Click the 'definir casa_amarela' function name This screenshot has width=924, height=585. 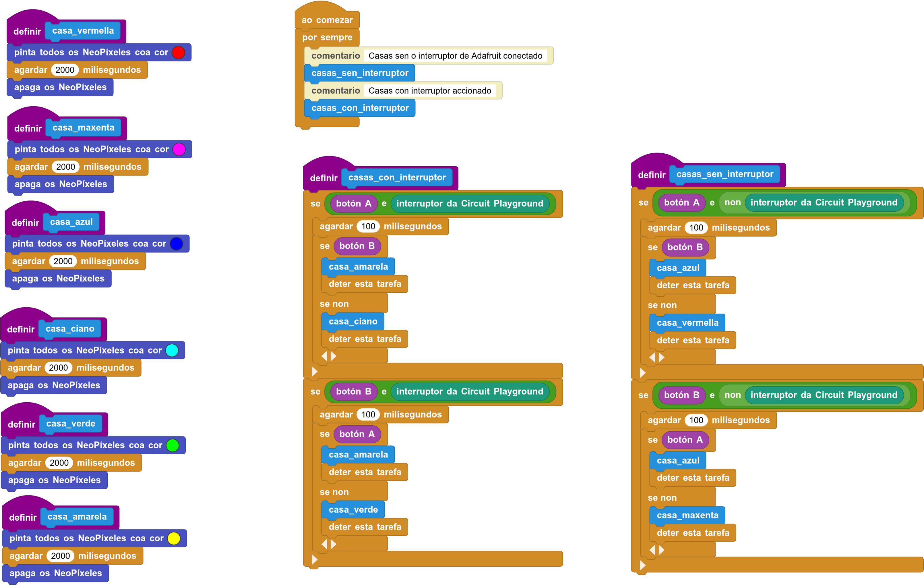point(77,517)
